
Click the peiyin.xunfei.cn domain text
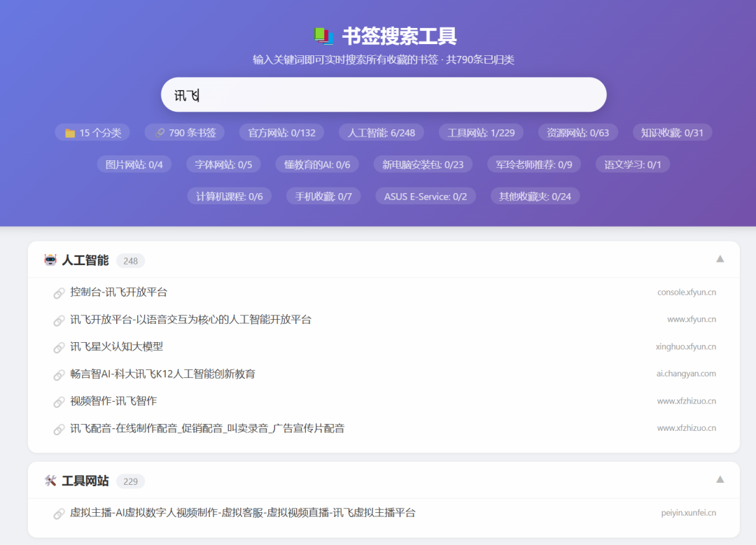689,513
